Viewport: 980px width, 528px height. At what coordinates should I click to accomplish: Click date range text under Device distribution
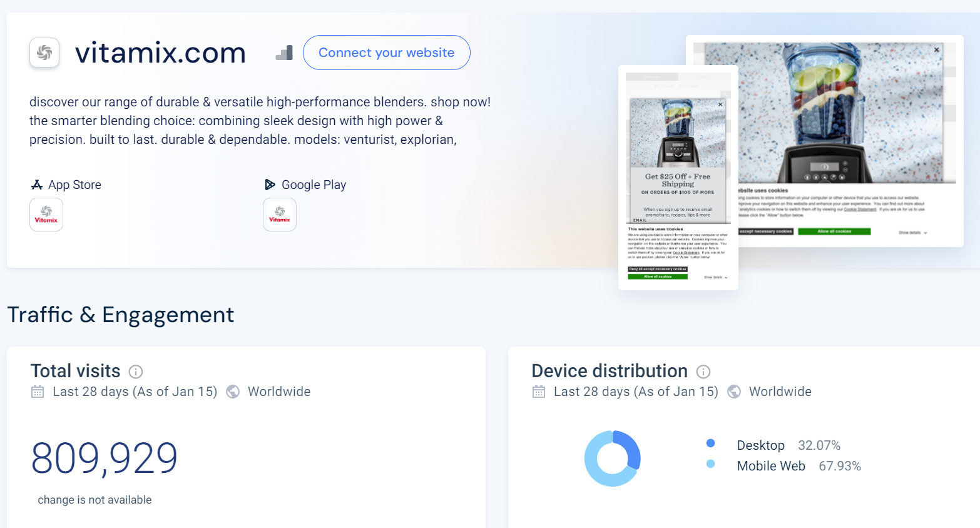636,392
